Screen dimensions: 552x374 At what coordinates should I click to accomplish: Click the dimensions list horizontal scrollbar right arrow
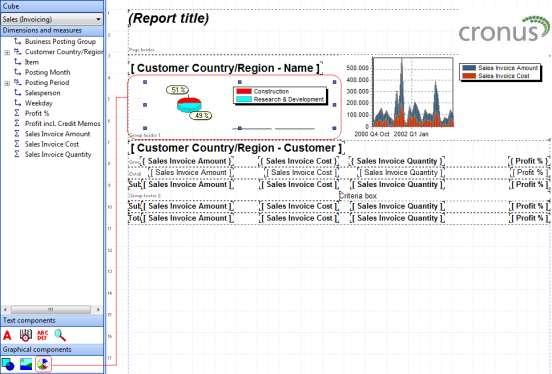pos(98,310)
